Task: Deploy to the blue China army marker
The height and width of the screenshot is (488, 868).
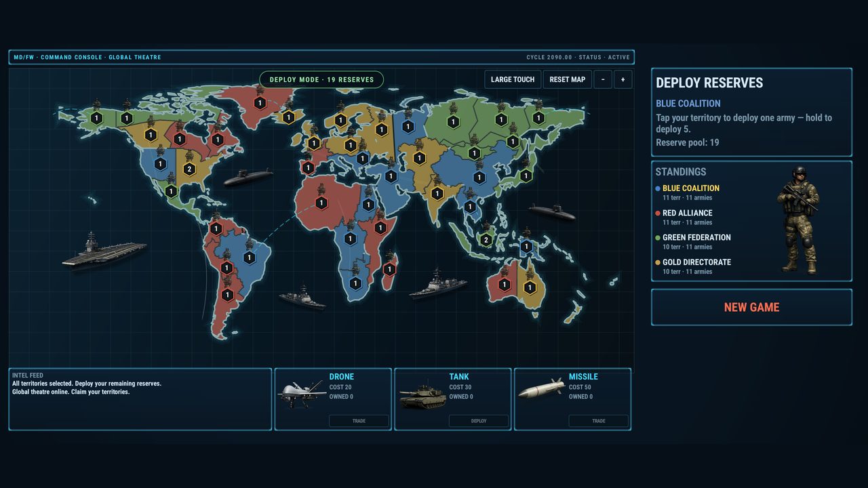Action: tap(479, 178)
